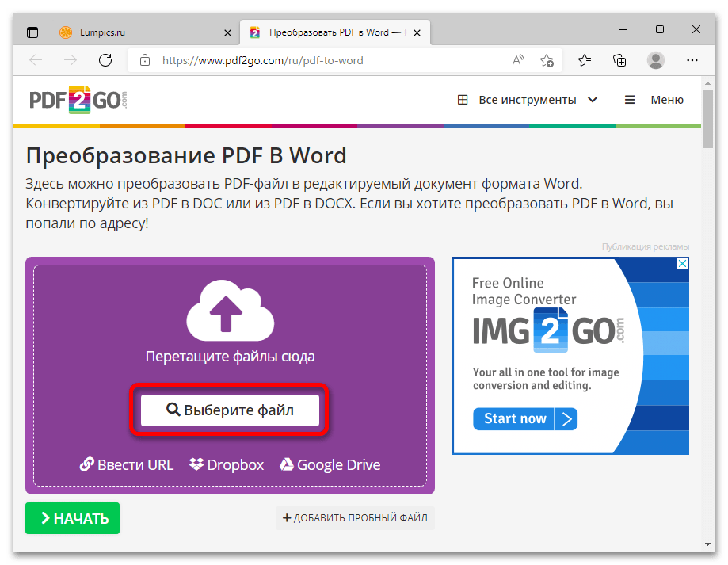Open the Collections icon

(x=619, y=60)
